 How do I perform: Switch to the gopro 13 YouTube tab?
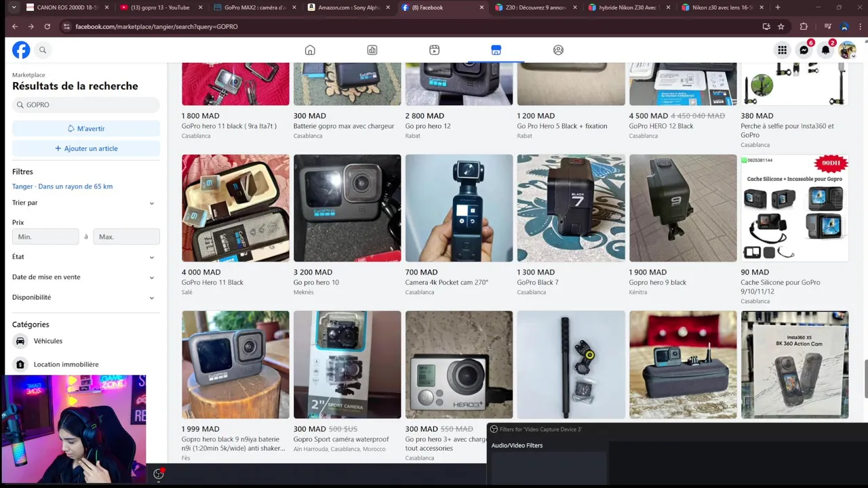(161, 7)
